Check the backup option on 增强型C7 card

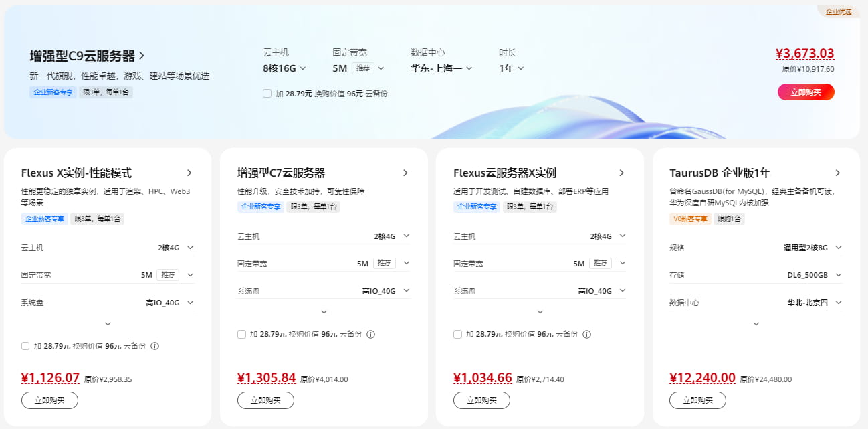pyautogui.click(x=241, y=334)
